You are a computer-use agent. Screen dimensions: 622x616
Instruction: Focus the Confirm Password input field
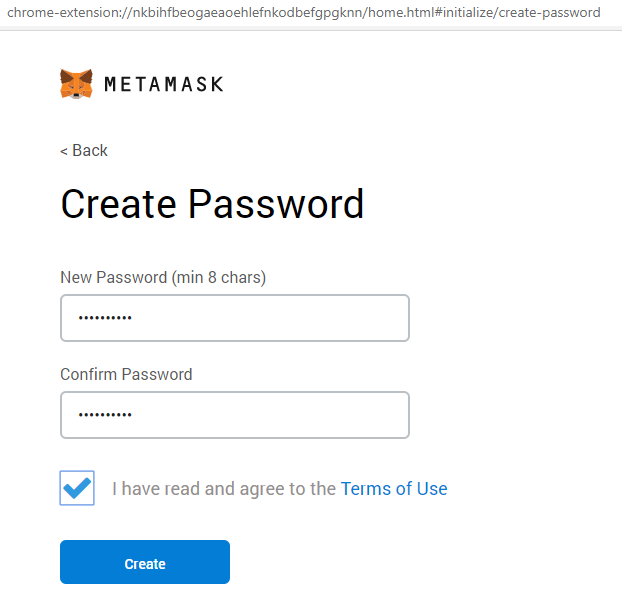click(235, 415)
